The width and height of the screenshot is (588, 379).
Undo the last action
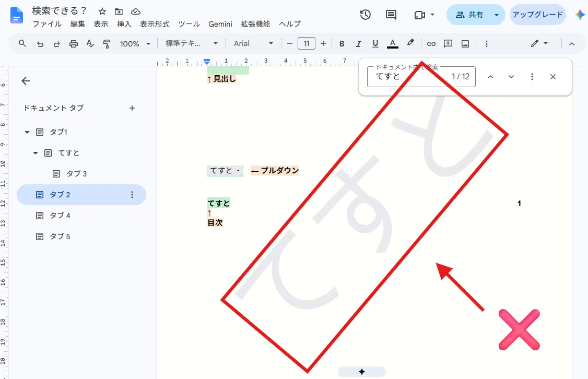pos(40,44)
